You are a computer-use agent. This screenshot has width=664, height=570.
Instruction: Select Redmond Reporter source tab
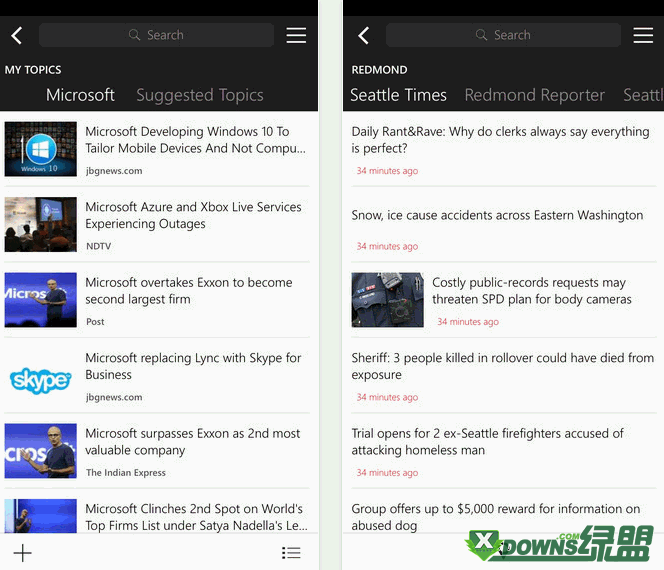(x=534, y=95)
